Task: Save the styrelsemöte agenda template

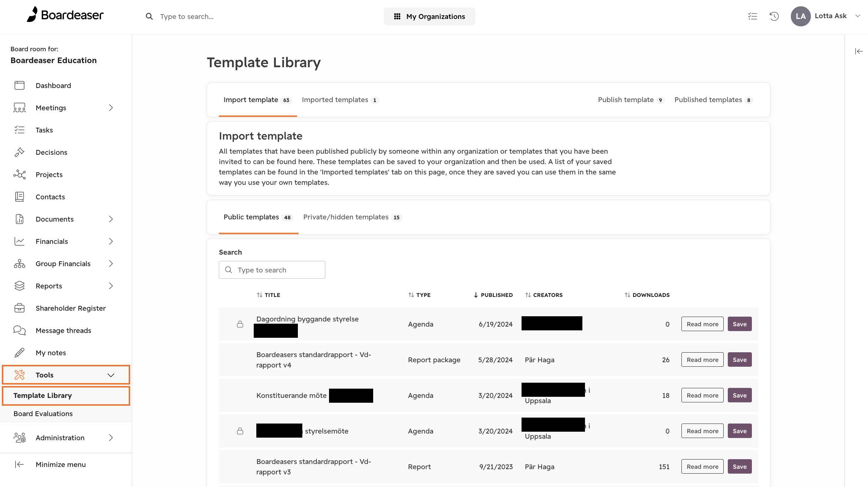Action: coord(740,431)
